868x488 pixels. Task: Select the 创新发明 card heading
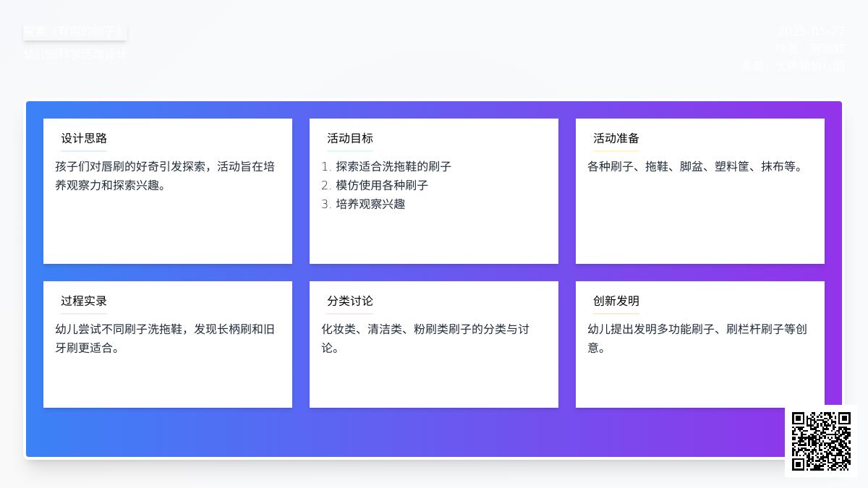pyautogui.click(x=616, y=301)
